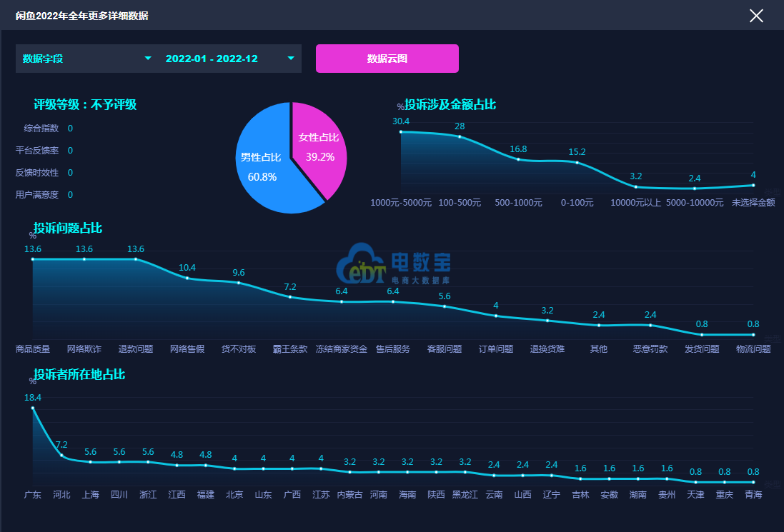The height and width of the screenshot is (532, 784).
Task: Select the 10000元以上 axis label
Action: pos(636,202)
